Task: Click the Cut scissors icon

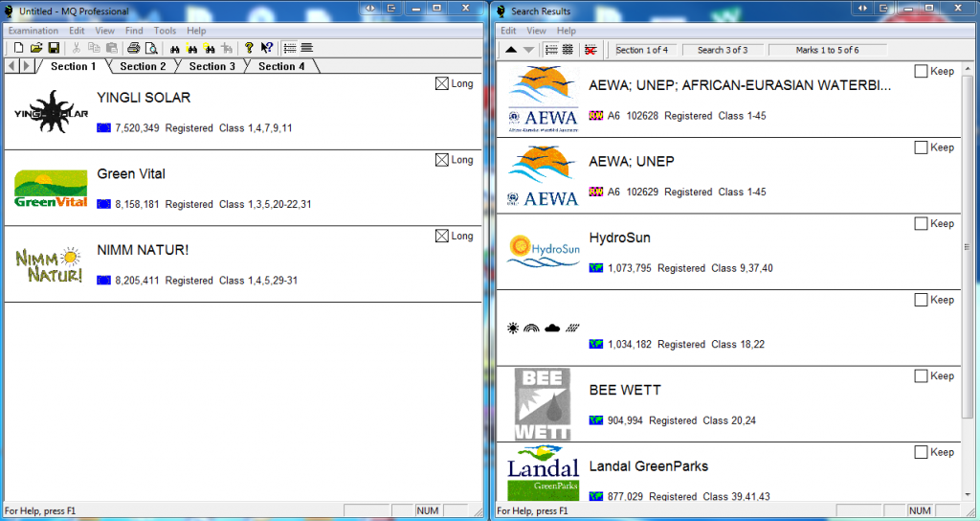Action: tap(77, 48)
